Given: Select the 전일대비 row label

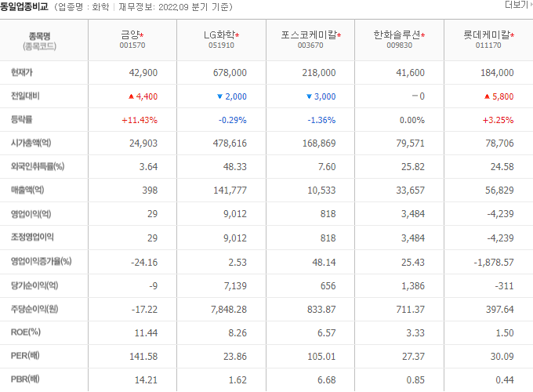Looking at the screenshot, I should [x=25, y=96].
